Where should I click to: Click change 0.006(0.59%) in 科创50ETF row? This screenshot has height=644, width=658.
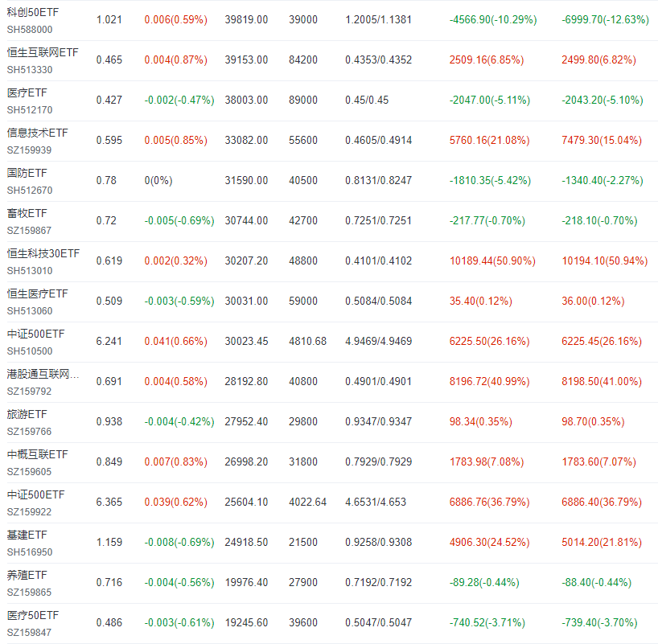176,20
